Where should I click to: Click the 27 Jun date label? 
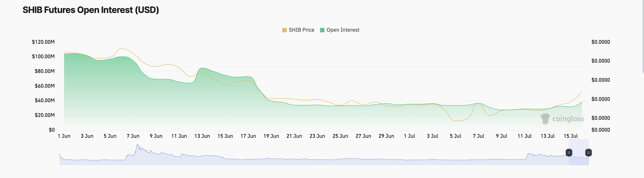pyautogui.click(x=363, y=136)
